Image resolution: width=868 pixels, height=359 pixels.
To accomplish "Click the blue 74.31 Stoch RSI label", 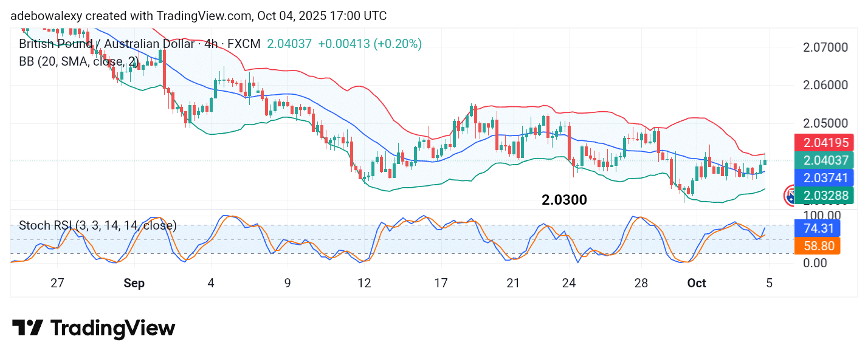I will (x=817, y=228).
